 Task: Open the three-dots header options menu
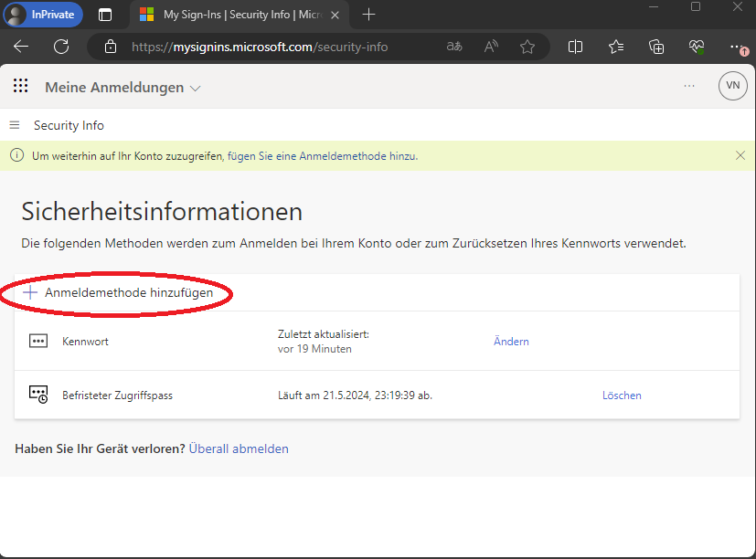[688, 86]
